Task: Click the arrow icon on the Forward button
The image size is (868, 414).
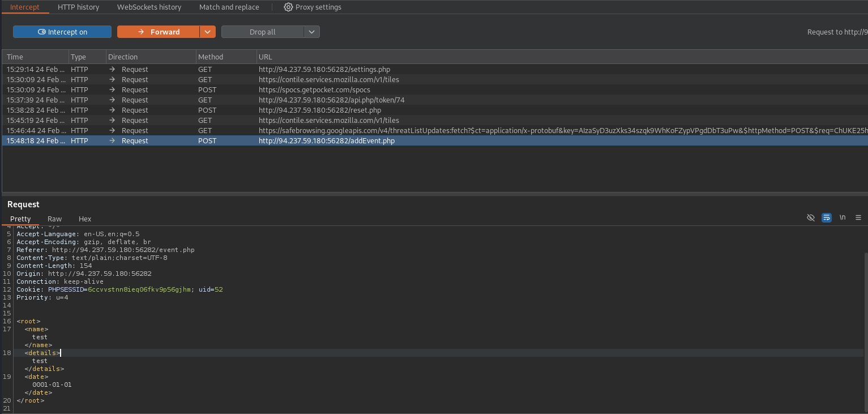Action: (141, 32)
